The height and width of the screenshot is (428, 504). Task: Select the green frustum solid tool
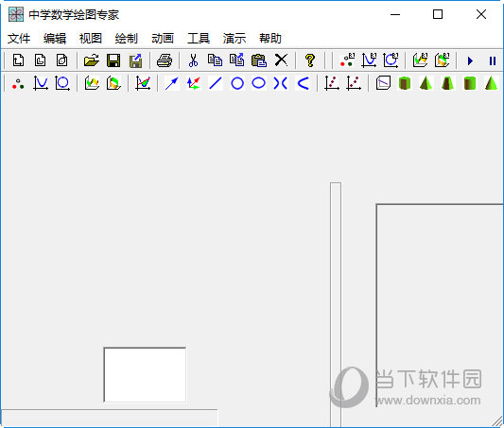pyautogui.click(x=448, y=83)
